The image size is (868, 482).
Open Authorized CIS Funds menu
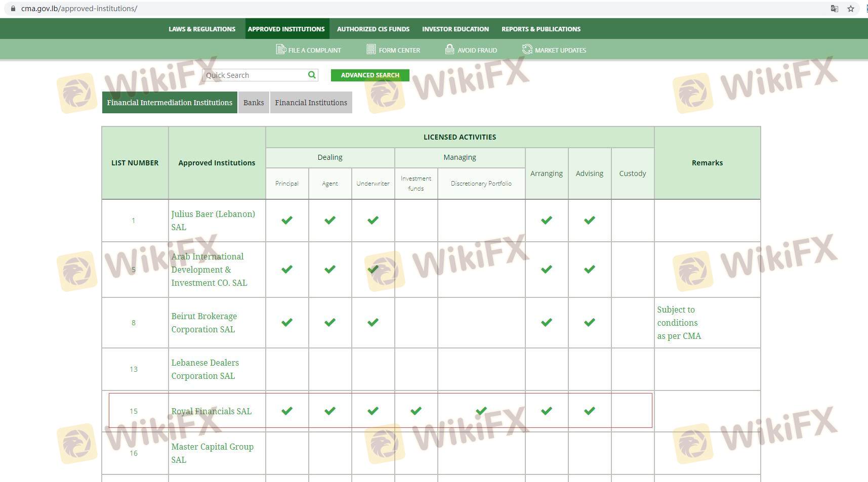[x=373, y=29]
